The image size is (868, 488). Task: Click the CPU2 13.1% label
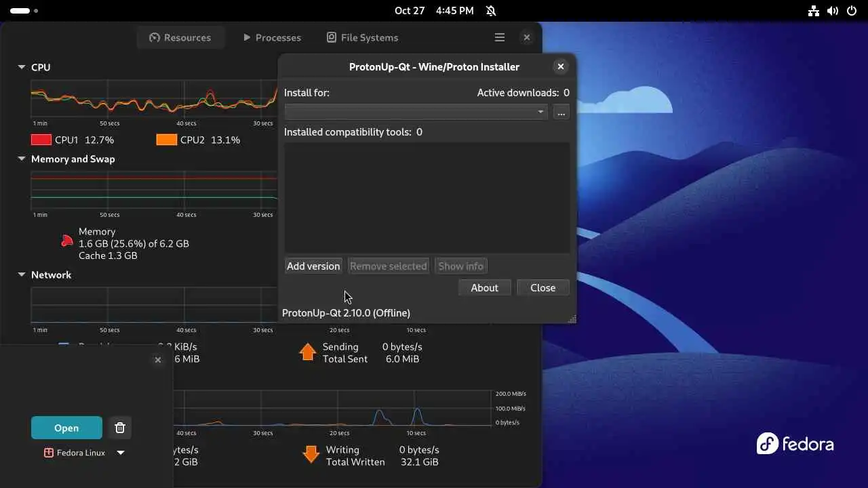[x=210, y=140]
